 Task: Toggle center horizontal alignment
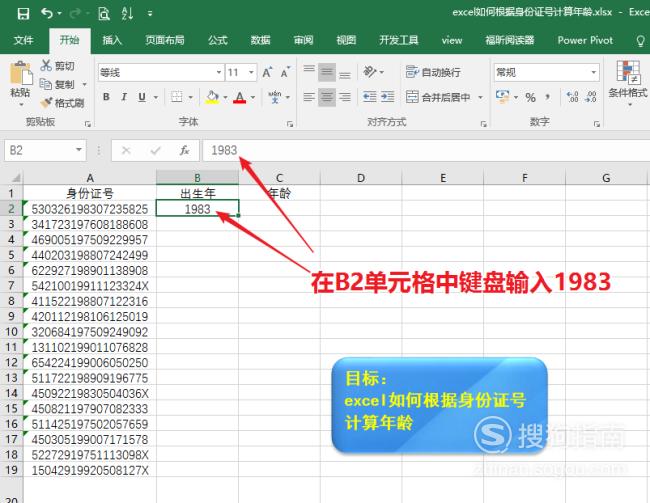327,97
